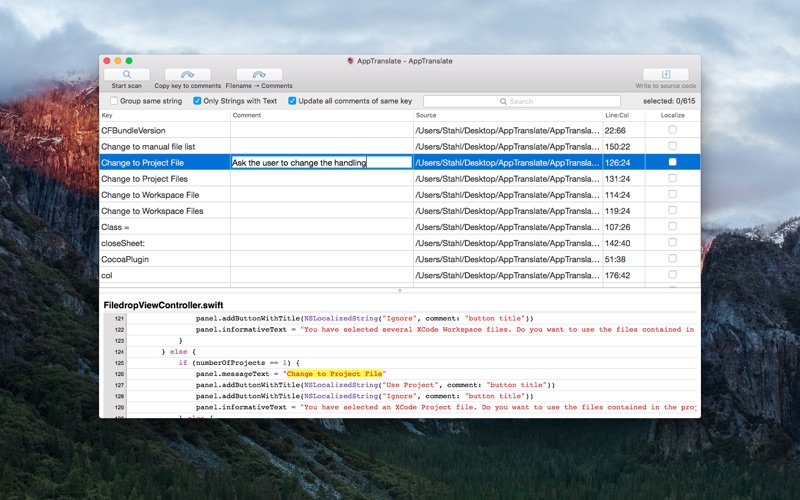Check Localize box for Change to Workspace File
The height and width of the screenshot is (500, 800).
pos(672,194)
